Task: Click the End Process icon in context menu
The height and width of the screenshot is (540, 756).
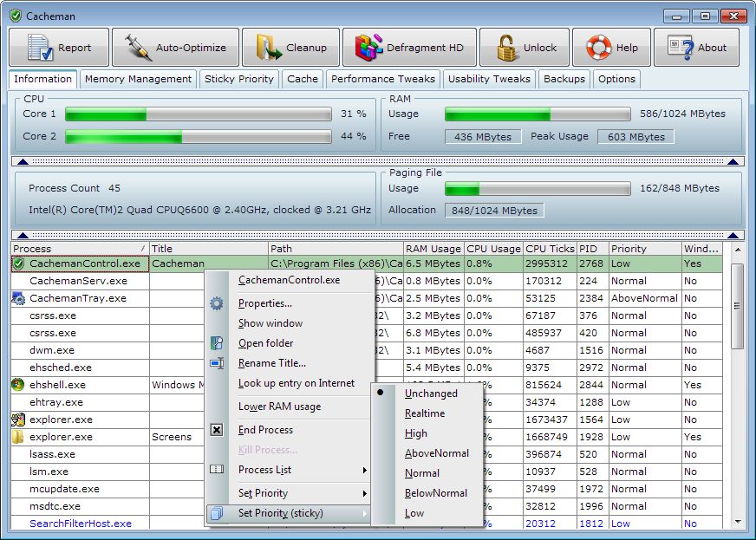Action: tap(216, 430)
